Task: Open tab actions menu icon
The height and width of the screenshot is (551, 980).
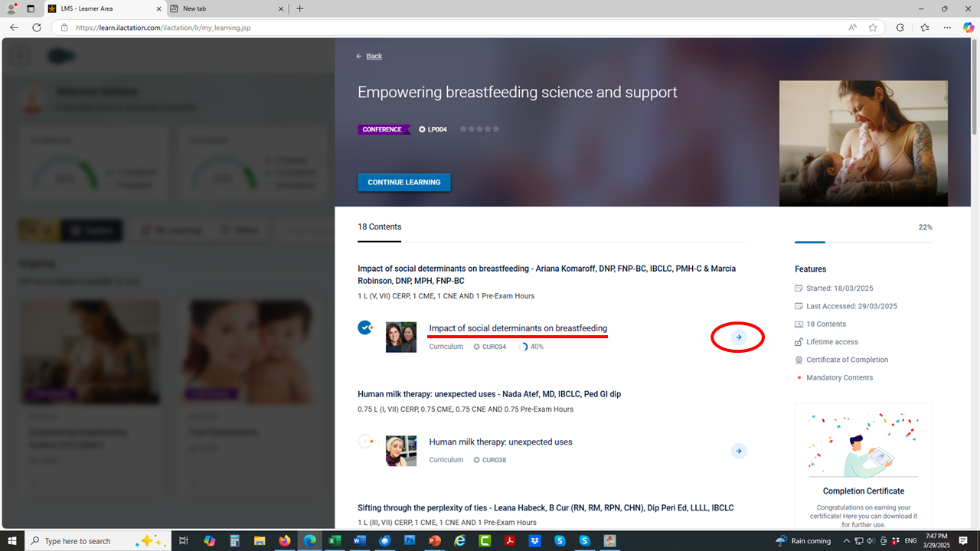Action: click(x=31, y=8)
